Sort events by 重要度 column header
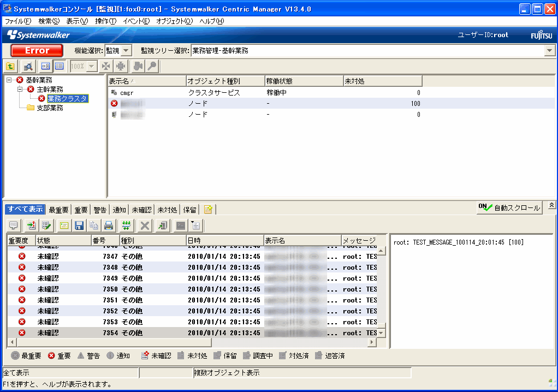The width and height of the screenshot is (558, 392). click(x=22, y=240)
